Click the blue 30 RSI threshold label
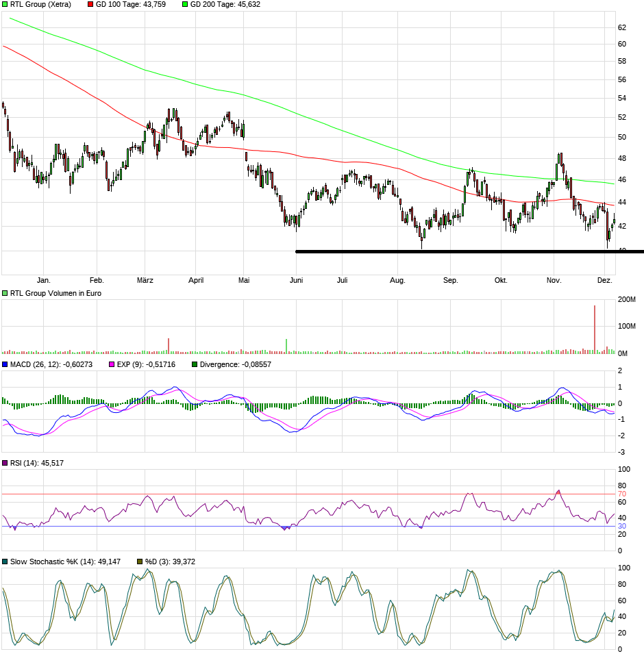 pyautogui.click(x=622, y=526)
